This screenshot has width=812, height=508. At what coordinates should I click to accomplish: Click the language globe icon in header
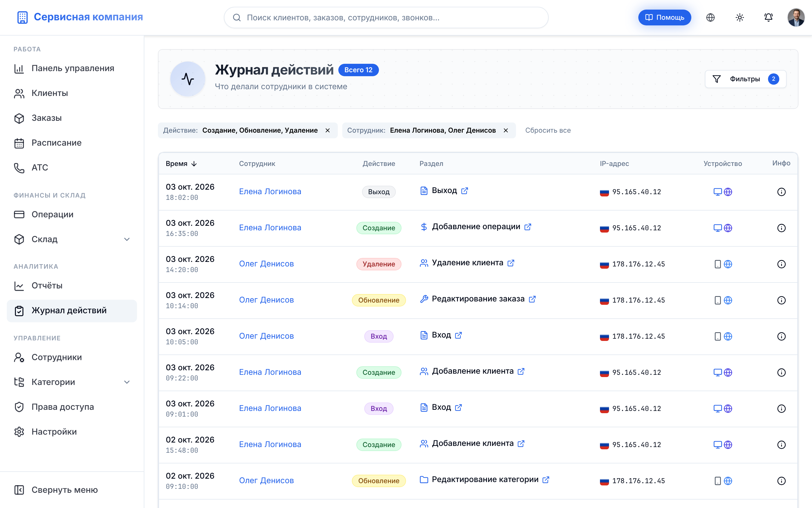[710, 17]
